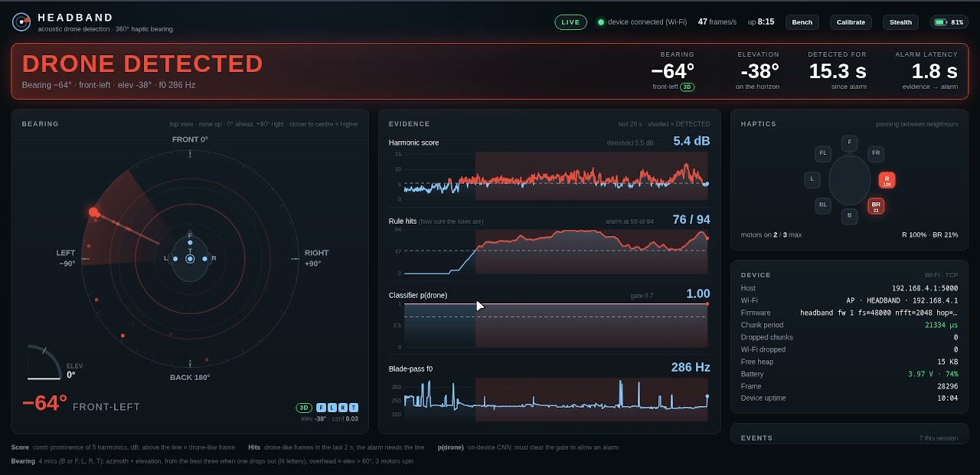This screenshot has height=475, width=980.
Task: Select the F front haptic motor
Action: [x=849, y=143]
